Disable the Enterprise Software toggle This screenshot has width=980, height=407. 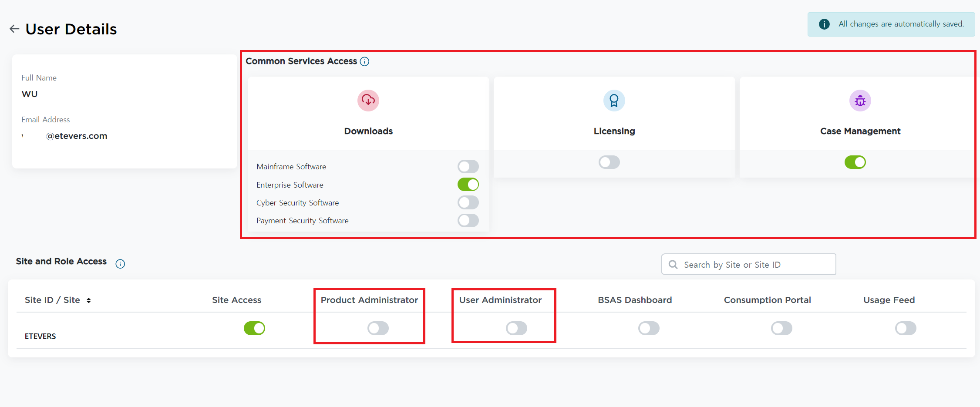468,185
